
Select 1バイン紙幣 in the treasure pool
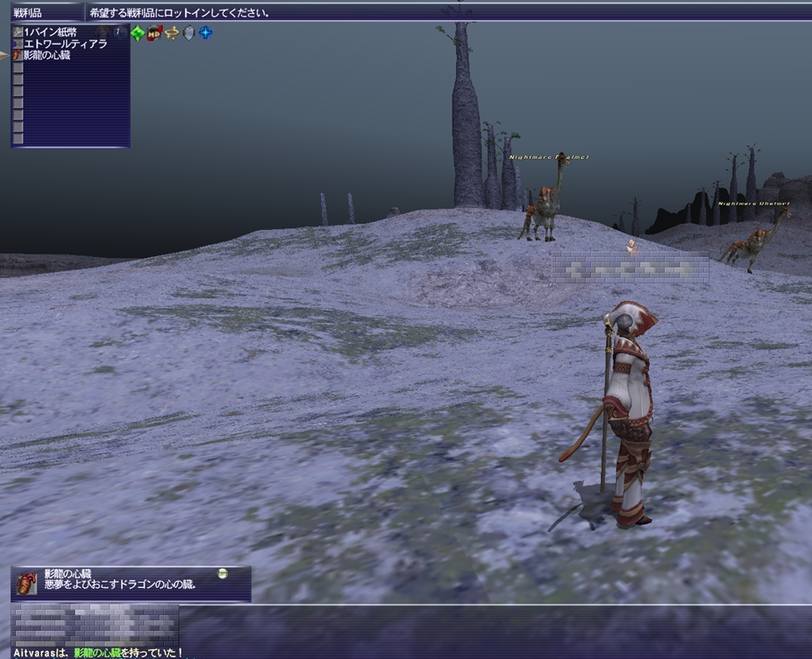pyautogui.click(x=50, y=32)
